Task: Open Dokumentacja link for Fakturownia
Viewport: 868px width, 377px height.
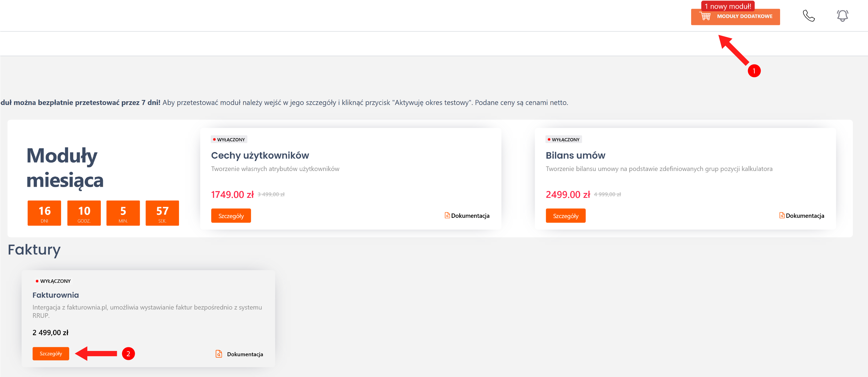Action: pos(245,354)
